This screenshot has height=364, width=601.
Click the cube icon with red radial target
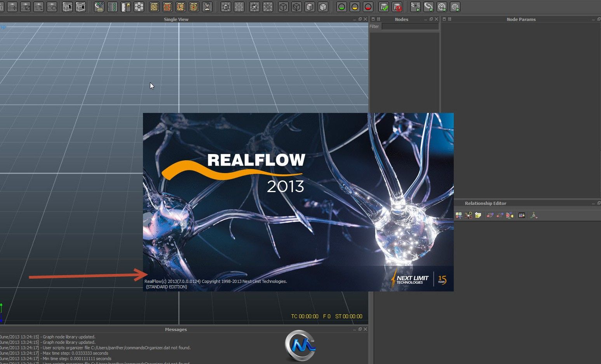(x=194, y=7)
